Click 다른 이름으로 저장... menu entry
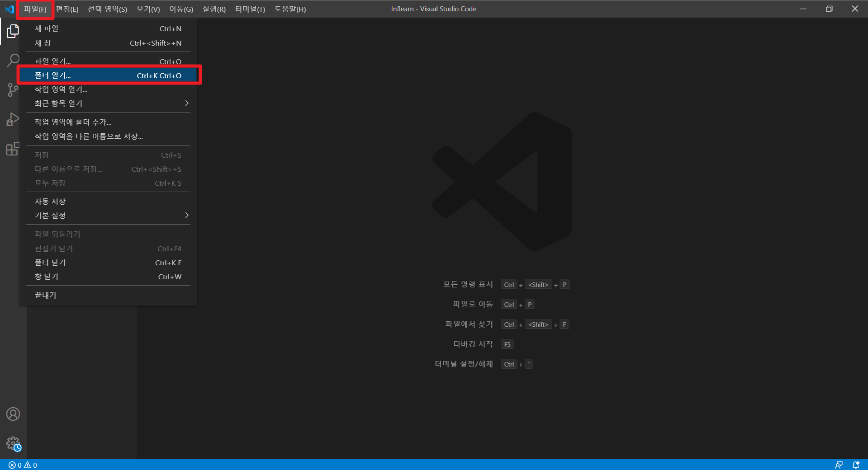 pyautogui.click(x=108, y=169)
